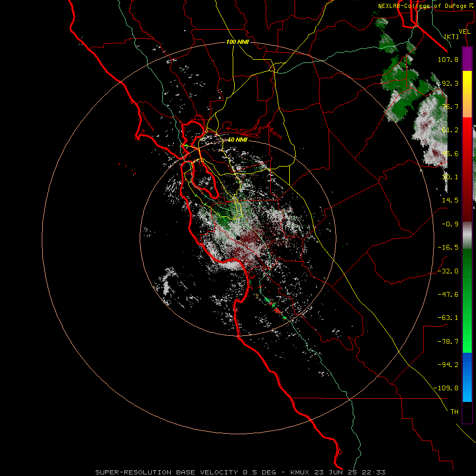
Task: Pick the purple segment of the velocity scale
Action: point(467,59)
